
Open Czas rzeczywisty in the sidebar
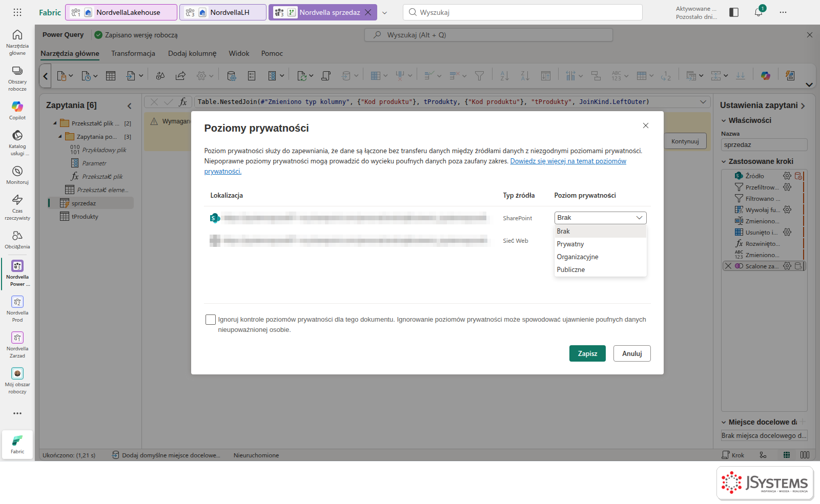(x=17, y=207)
